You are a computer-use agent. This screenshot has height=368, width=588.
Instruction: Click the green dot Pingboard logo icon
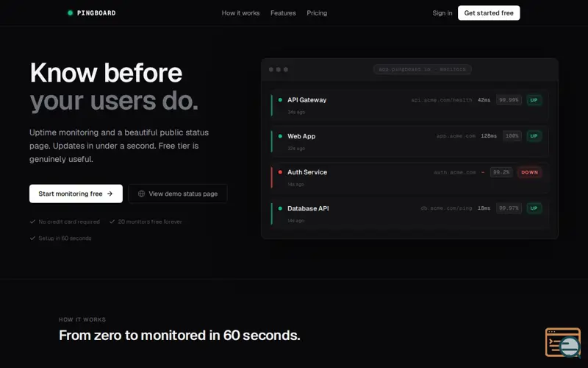(70, 13)
